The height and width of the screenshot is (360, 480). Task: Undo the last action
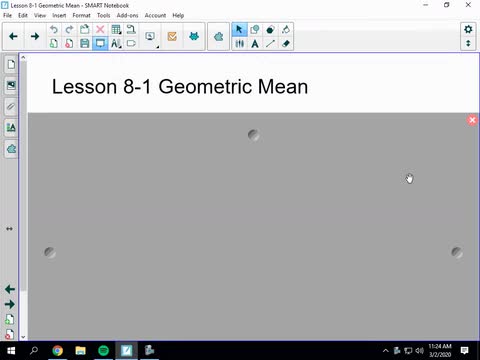(x=53, y=29)
